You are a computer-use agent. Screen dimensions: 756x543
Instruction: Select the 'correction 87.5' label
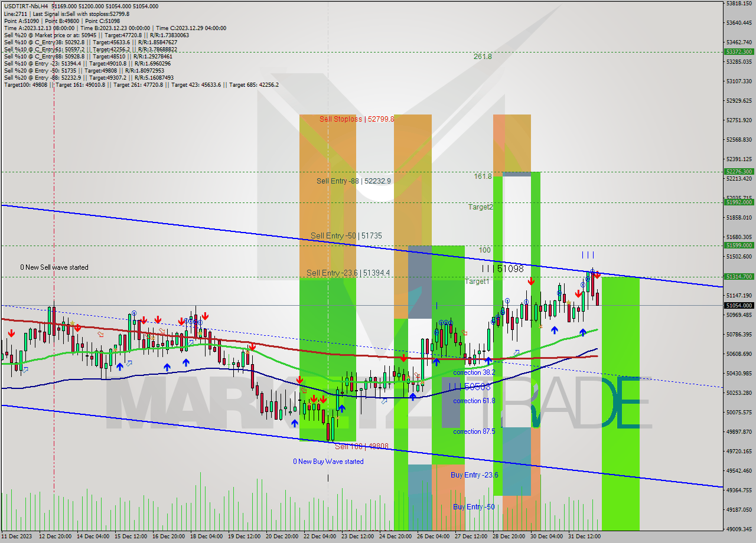coord(474,431)
